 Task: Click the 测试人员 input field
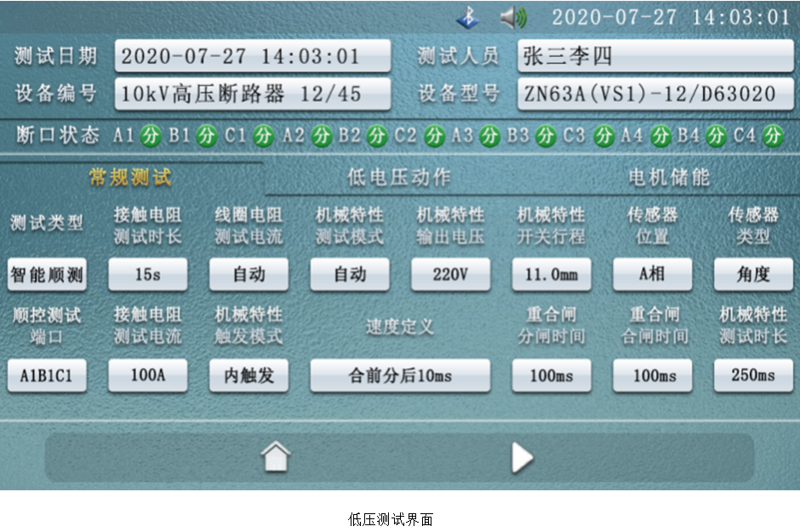[x=656, y=56]
